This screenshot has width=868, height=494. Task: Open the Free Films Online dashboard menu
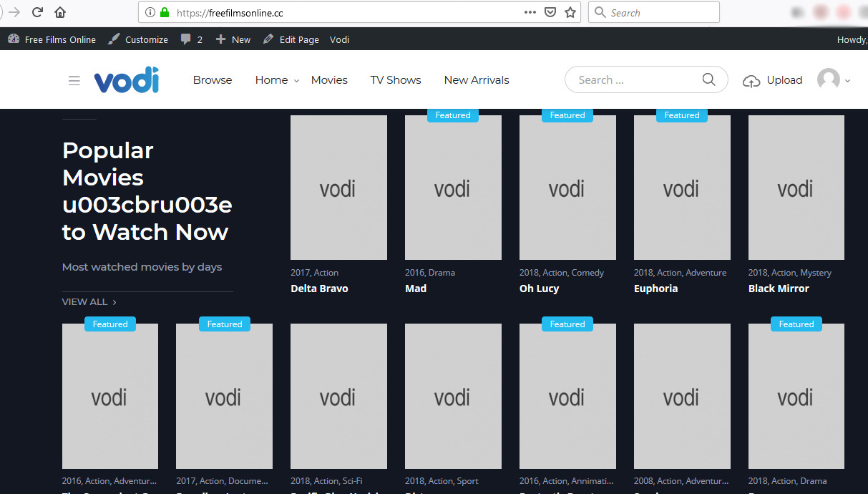[x=52, y=39]
